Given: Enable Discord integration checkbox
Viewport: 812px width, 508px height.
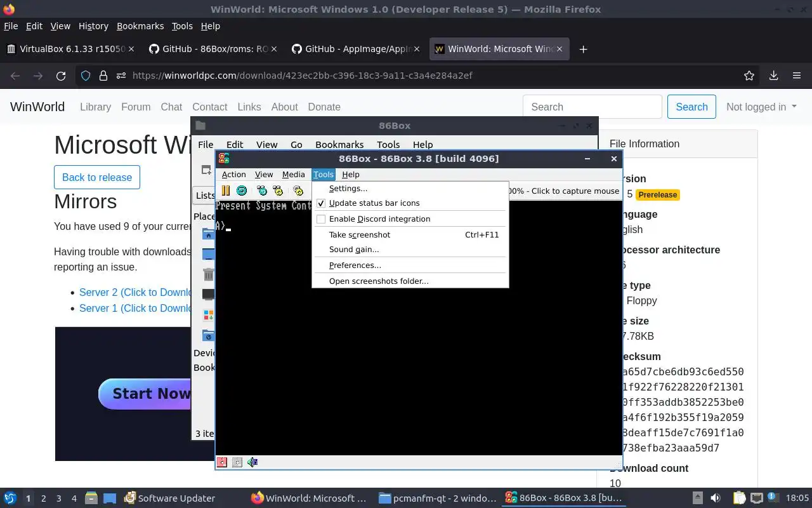Looking at the screenshot, I should [321, 219].
